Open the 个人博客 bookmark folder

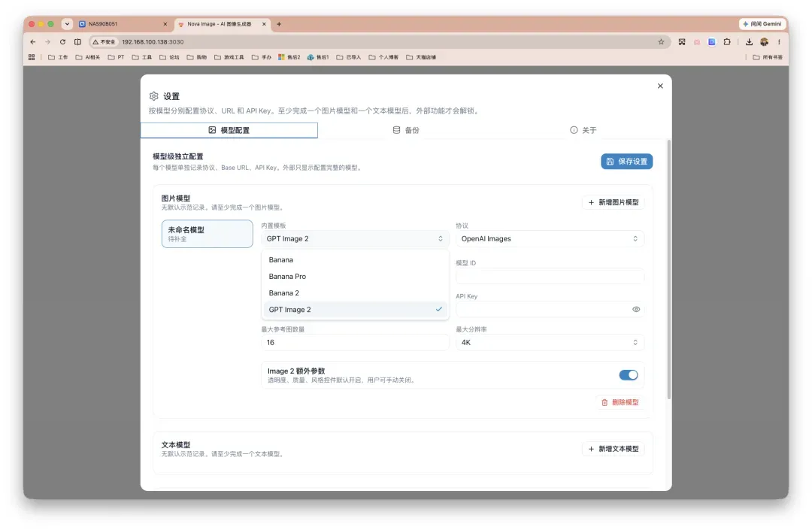[x=383, y=57]
